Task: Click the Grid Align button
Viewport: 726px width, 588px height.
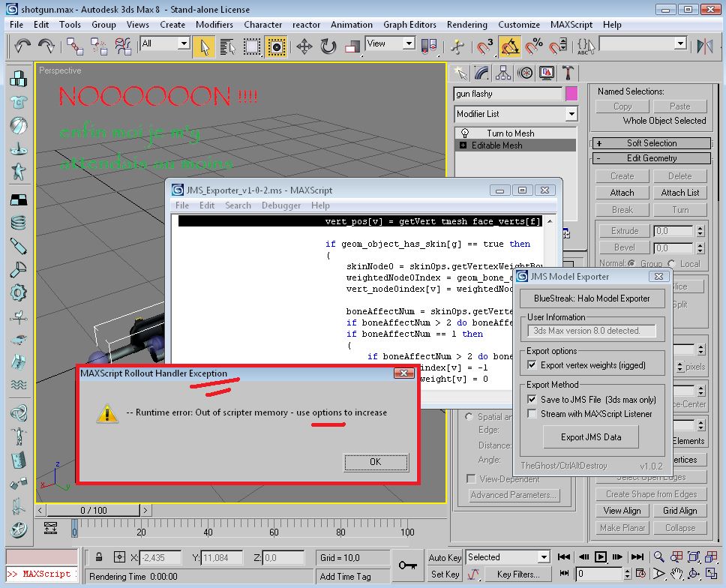Action: pyautogui.click(x=679, y=511)
